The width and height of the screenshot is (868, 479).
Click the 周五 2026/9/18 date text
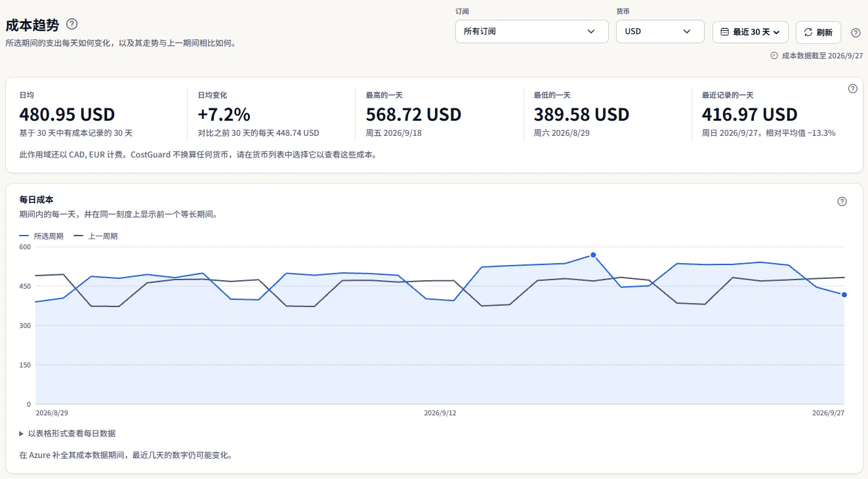point(394,133)
